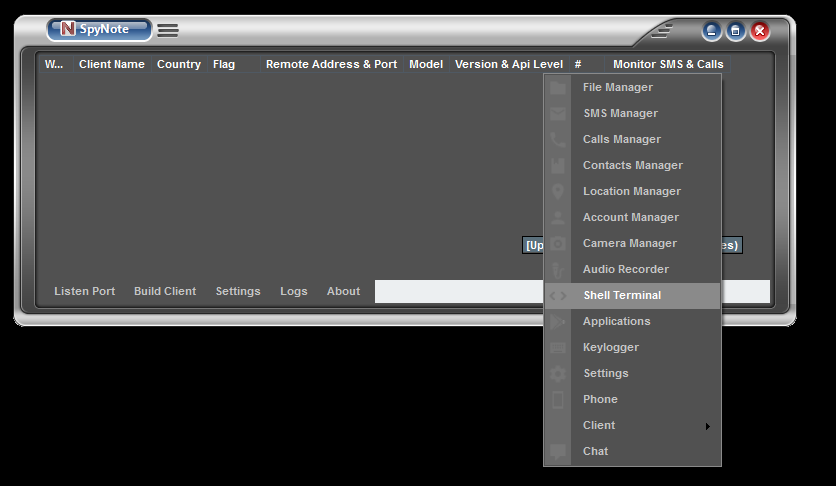Select Phone menu entry
The width and height of the screenshot is (836, 486).
(632, 400)
